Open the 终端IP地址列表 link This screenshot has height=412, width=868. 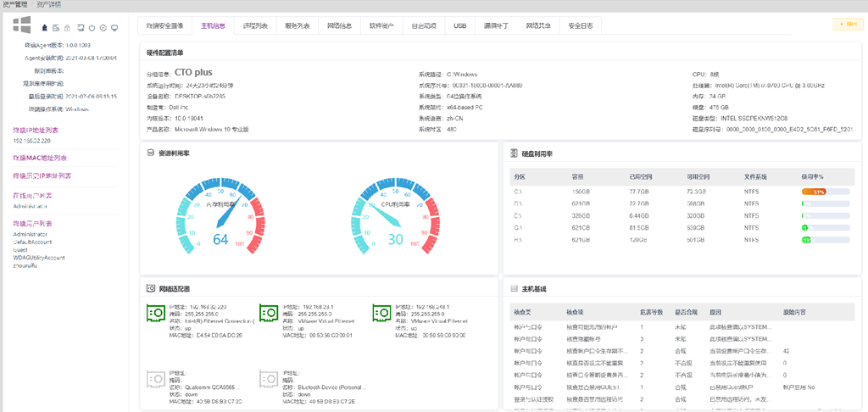pos(36,130)
